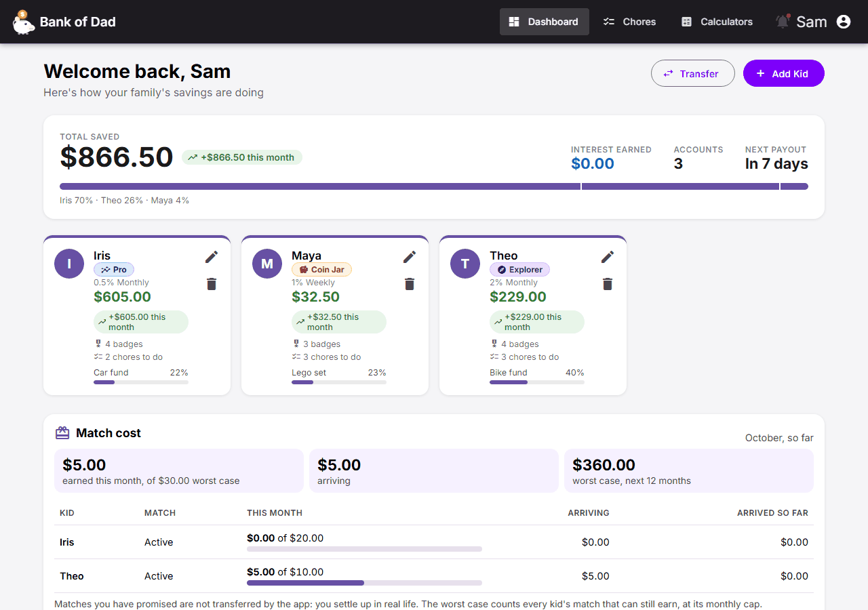Click the Bank of Dad title
The width and height of the screenshot is (868, 610).
pos(78,22)
